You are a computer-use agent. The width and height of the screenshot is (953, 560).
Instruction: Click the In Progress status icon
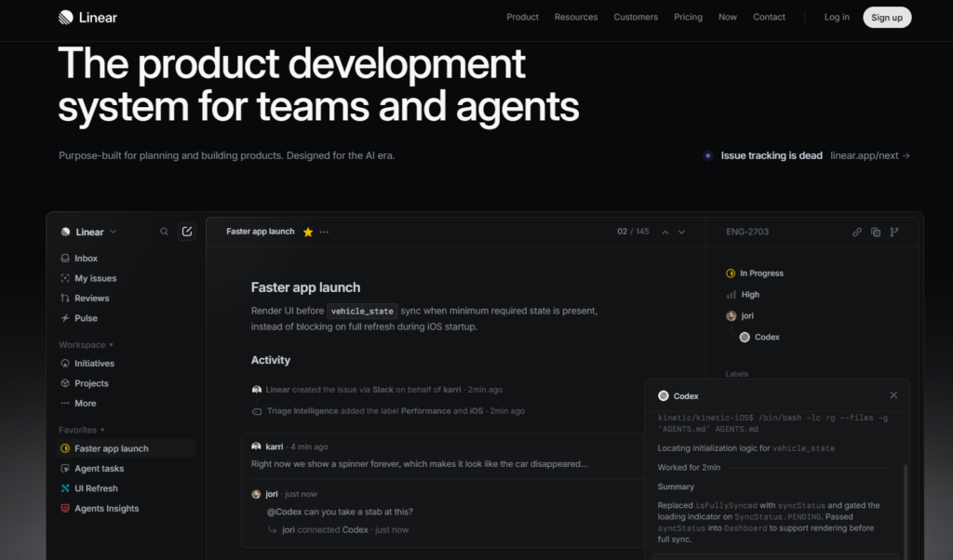coord(731,273)
